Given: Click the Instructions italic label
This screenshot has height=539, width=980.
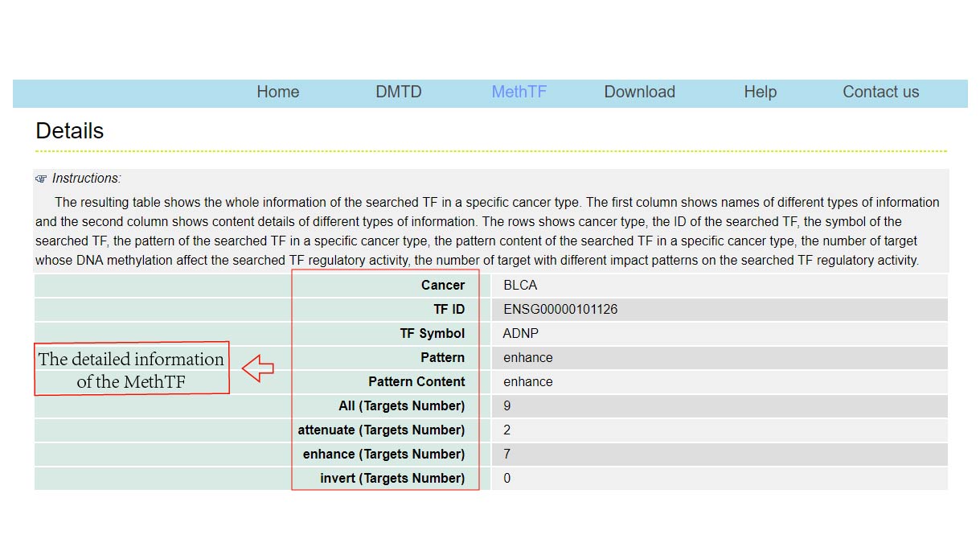Looking at the screenshot, I should point(86,179).
